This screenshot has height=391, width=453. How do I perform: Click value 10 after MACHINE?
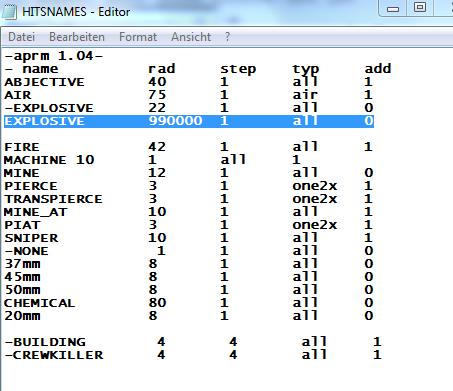85,160
